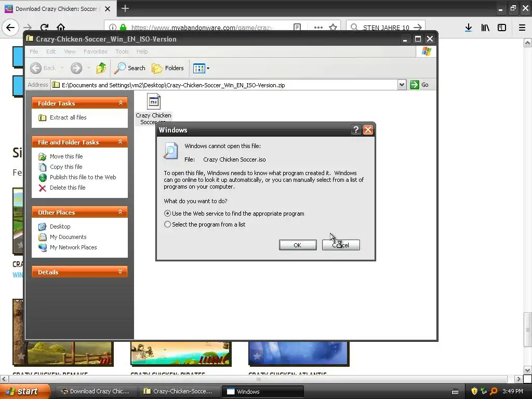Open the Firefox Library icon
The height and width of the screenshot is (399, 532).
tap(485, 28)
